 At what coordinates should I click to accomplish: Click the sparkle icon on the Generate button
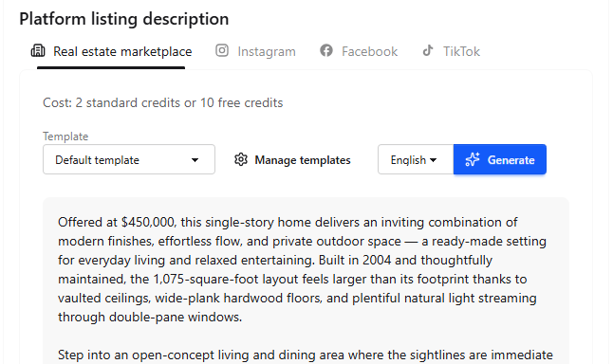473,160
